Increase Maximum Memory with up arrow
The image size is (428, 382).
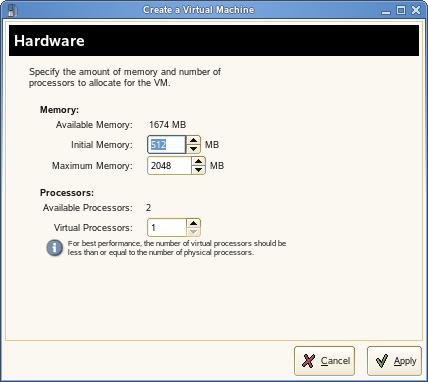coord(198,161)
